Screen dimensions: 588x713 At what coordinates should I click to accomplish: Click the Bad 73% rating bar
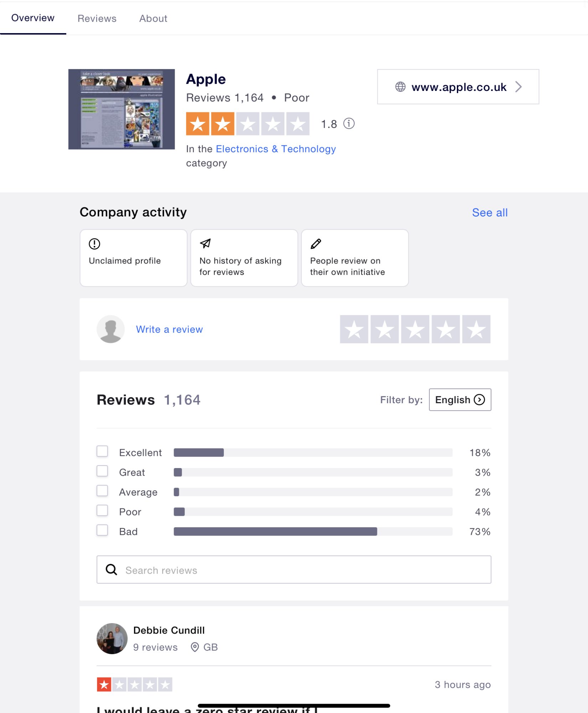[313, 532]
